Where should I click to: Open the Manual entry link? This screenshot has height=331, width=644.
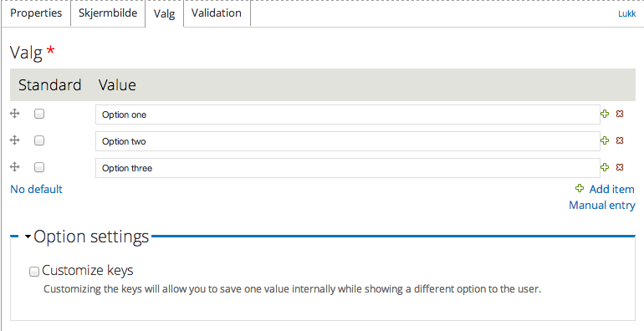click(x=602, y=205)
